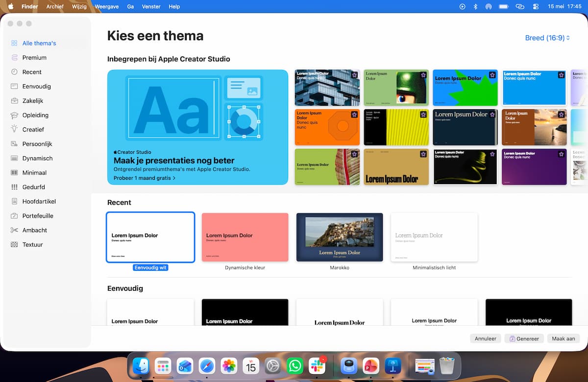Screen dimensions: 588x382
Task: Open System Settings from the Dock
Action: 273,366
